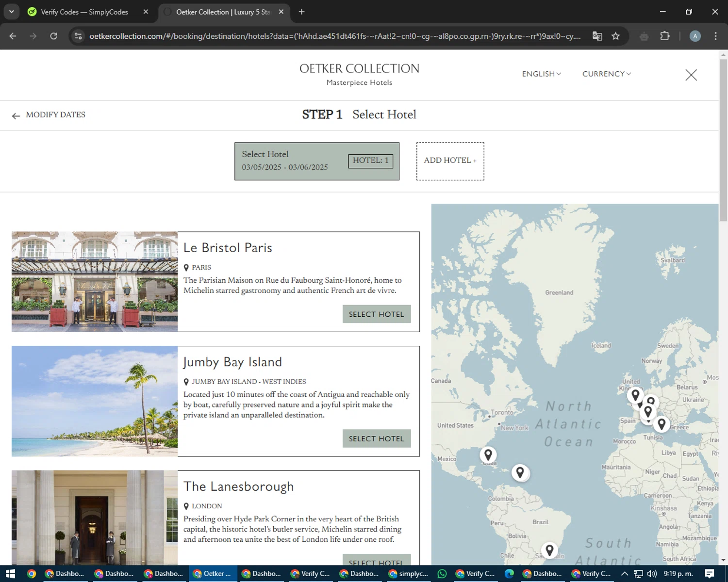Select Hotel for Jumby Bay Island
The height and width of the screenshot is (582, 728).
[376, 438]
